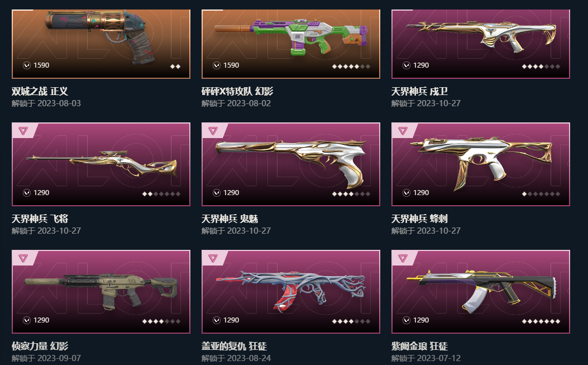Click the 盖亚的复仇 狂徒 title text

234,346
